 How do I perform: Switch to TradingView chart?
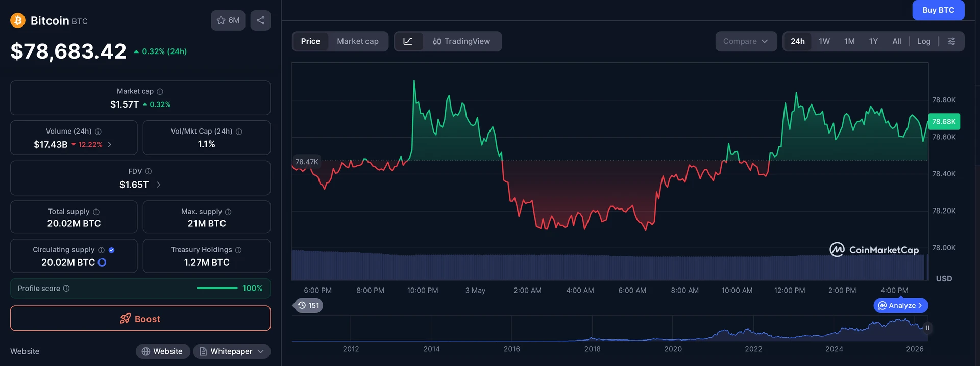pyautogui.click(x=461, y=41)
